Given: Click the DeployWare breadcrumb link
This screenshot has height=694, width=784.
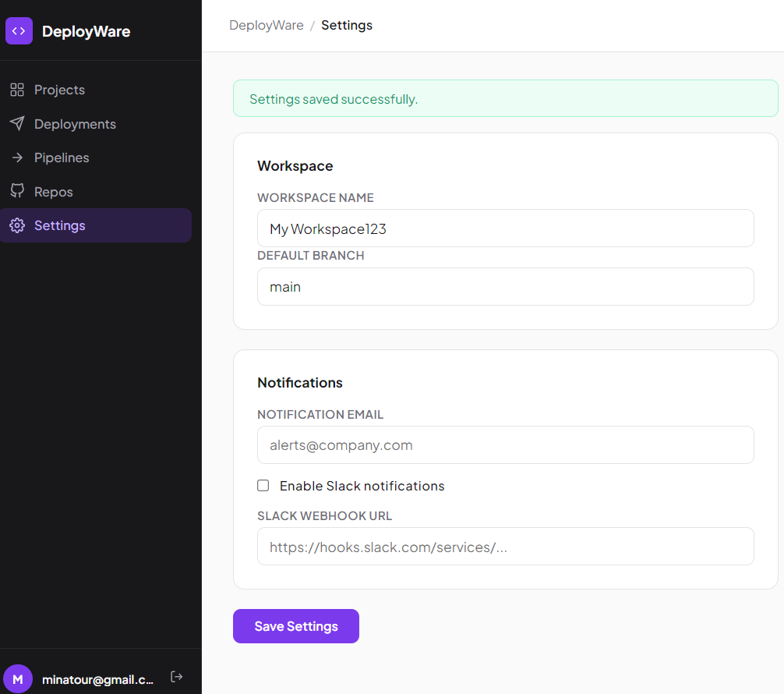Looking at the screenshot, I should tap(267, 25).
